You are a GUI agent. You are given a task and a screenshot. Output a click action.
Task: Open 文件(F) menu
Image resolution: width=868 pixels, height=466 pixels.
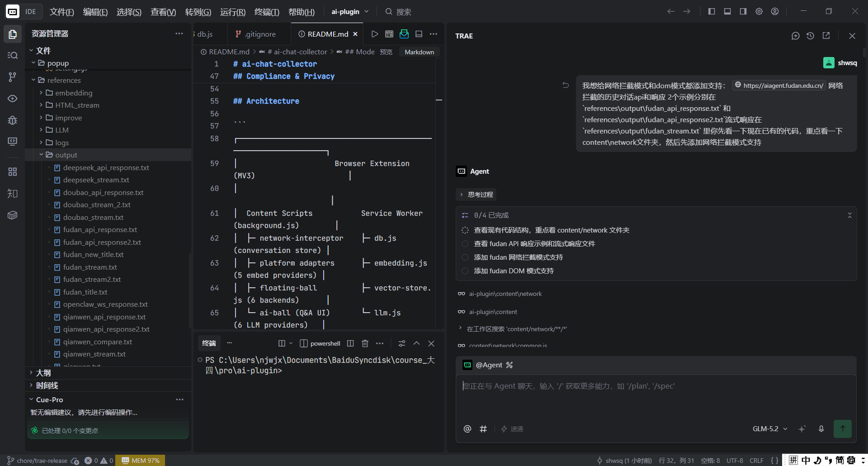(x=61, y=12)
